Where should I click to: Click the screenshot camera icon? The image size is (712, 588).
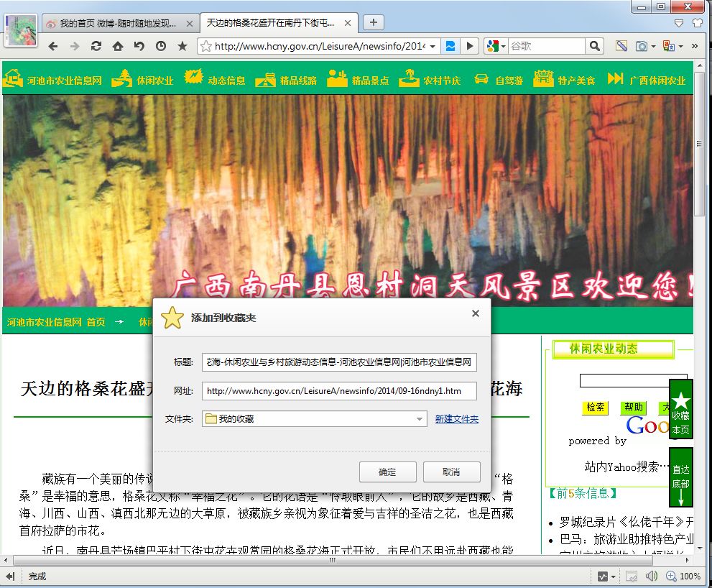[x=640, y=46]
